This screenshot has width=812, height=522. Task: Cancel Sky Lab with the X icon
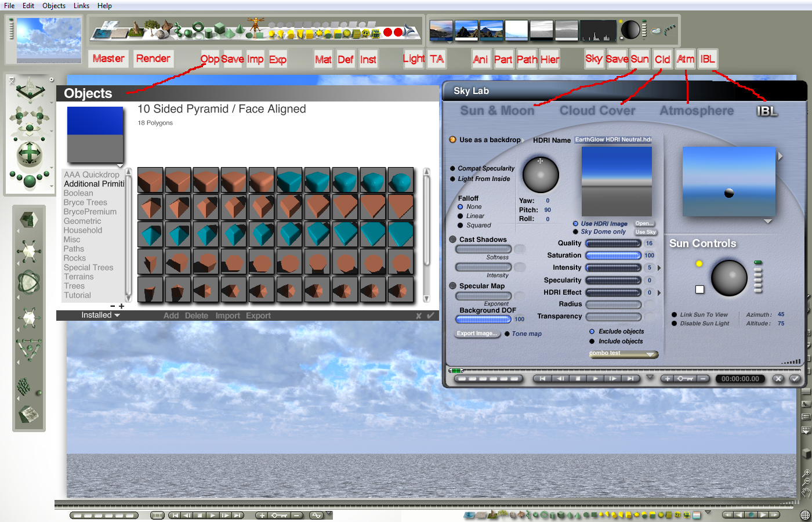[x=778, y=379]
